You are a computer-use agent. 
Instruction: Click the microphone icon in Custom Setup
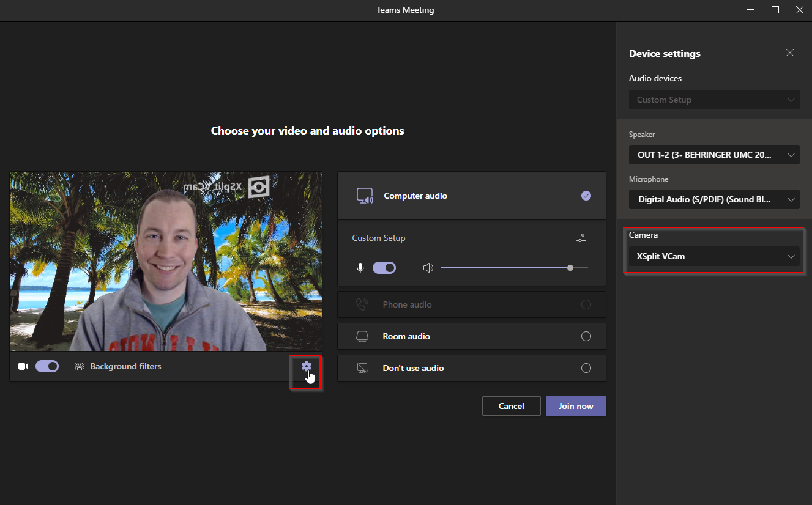point(360,268)
